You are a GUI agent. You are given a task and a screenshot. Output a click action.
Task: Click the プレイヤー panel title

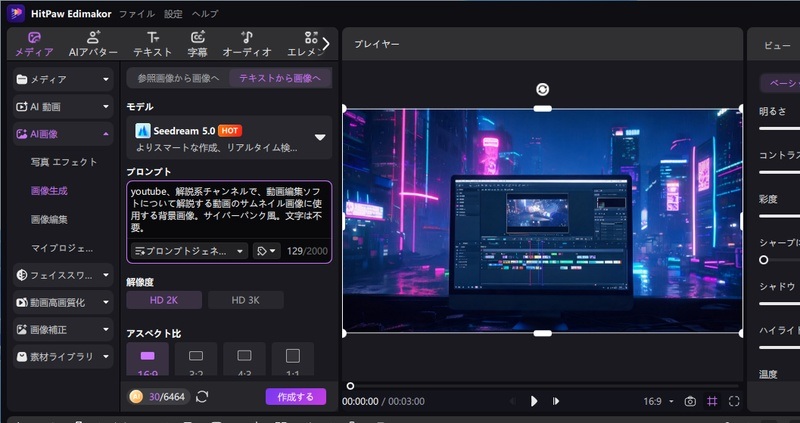[x=377, y=44]
